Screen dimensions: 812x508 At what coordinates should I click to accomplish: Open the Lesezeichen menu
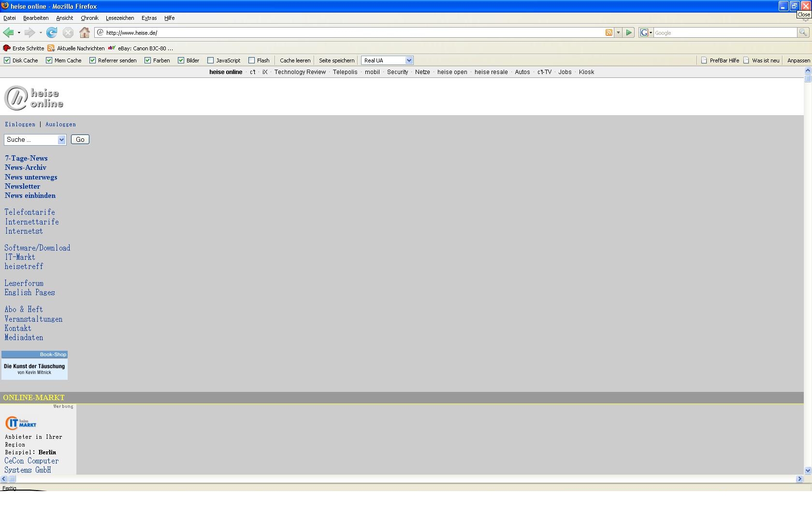120,18
